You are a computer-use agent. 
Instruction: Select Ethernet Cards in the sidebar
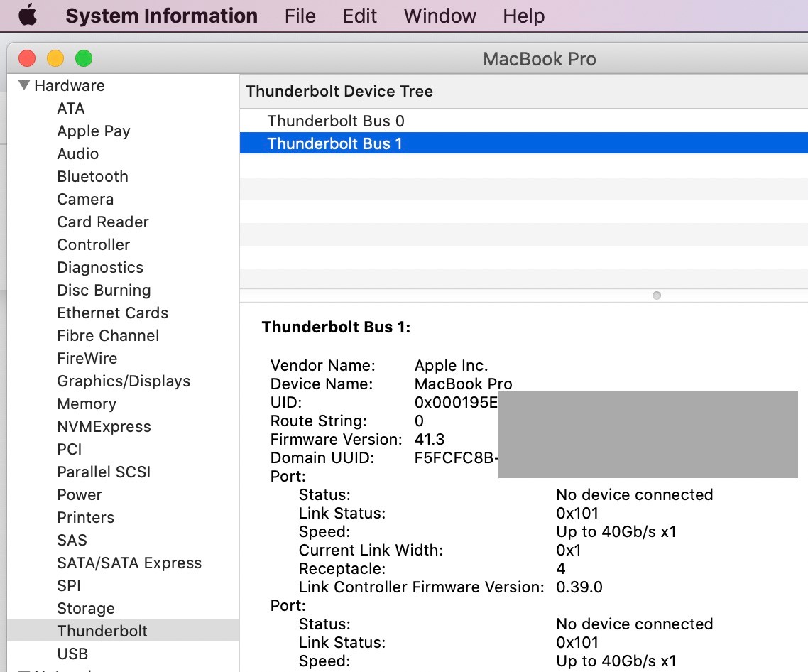pyautogui.click(x=112, y=313)
